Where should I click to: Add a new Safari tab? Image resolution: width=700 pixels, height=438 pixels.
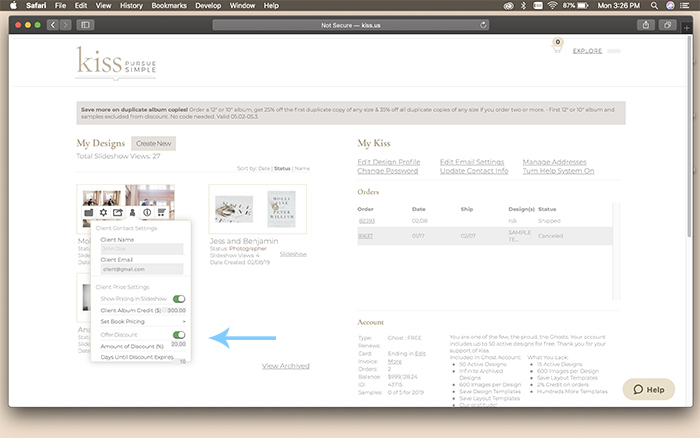(687, 27)
